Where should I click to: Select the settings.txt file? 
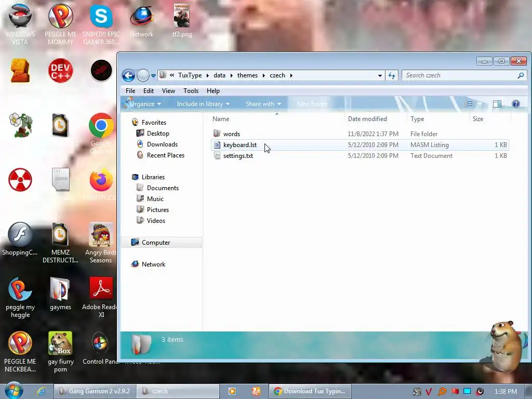(x=360, y=156)
